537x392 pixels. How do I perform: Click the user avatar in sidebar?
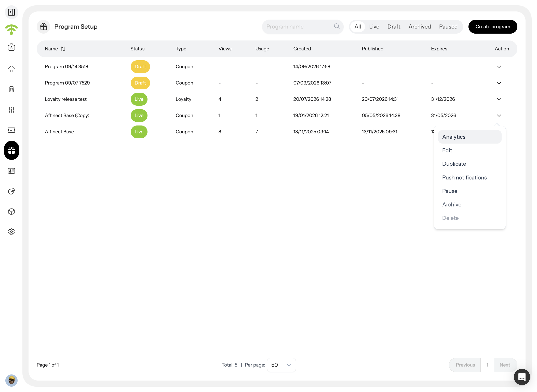tap(11, 381)
